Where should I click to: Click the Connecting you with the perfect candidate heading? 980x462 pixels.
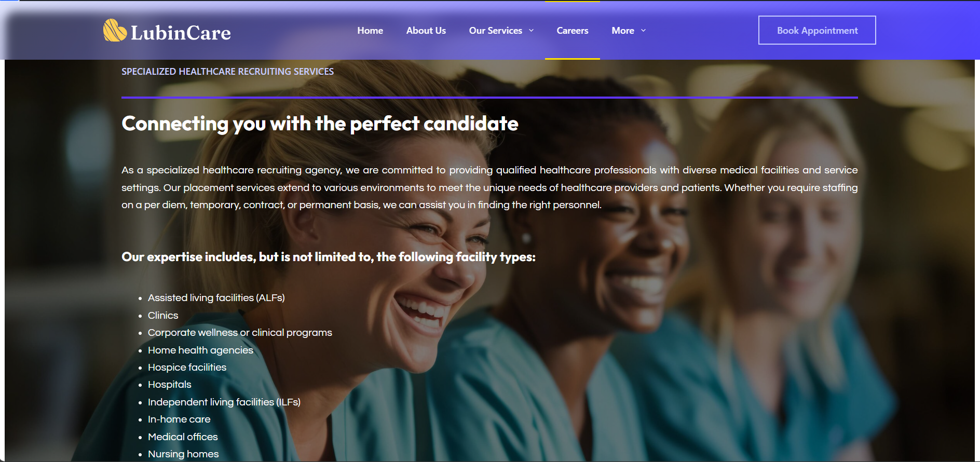pos(320,124)
